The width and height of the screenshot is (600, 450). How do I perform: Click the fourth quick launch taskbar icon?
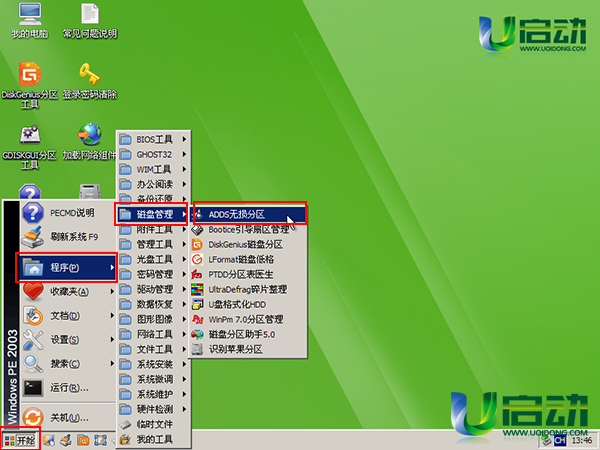(x=100, y=440)
